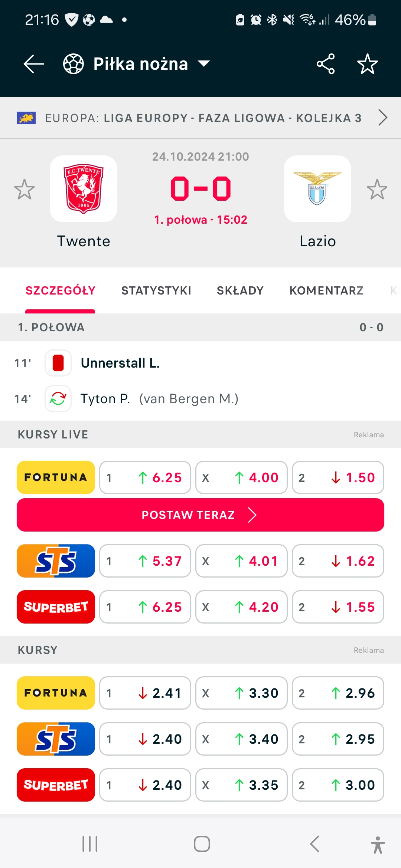Open the Składy tab

coord(240,290)
